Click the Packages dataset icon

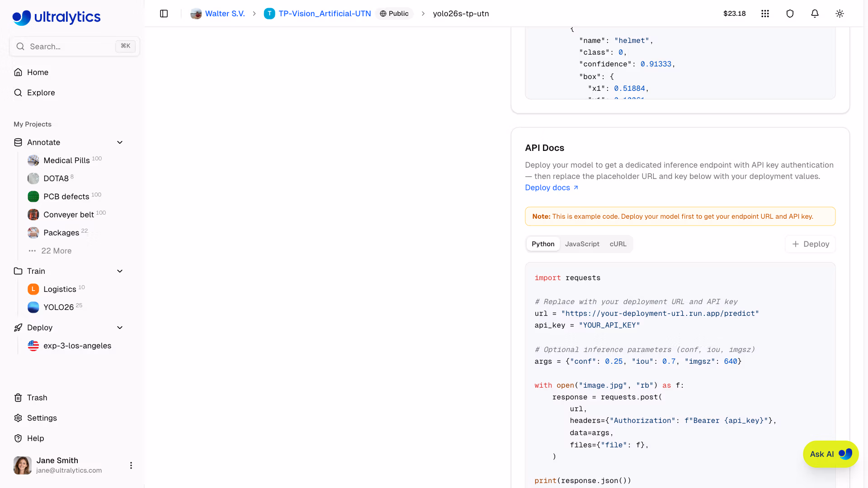(x=33, y=233)
